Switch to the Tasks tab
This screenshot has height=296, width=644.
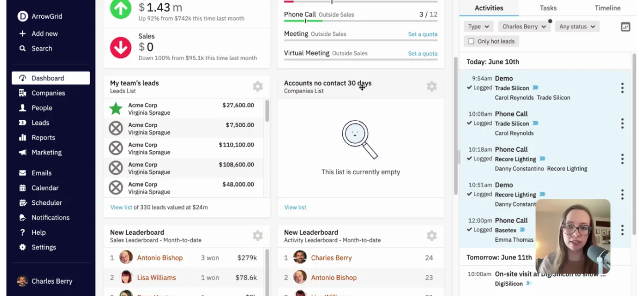tap(548, 8)
